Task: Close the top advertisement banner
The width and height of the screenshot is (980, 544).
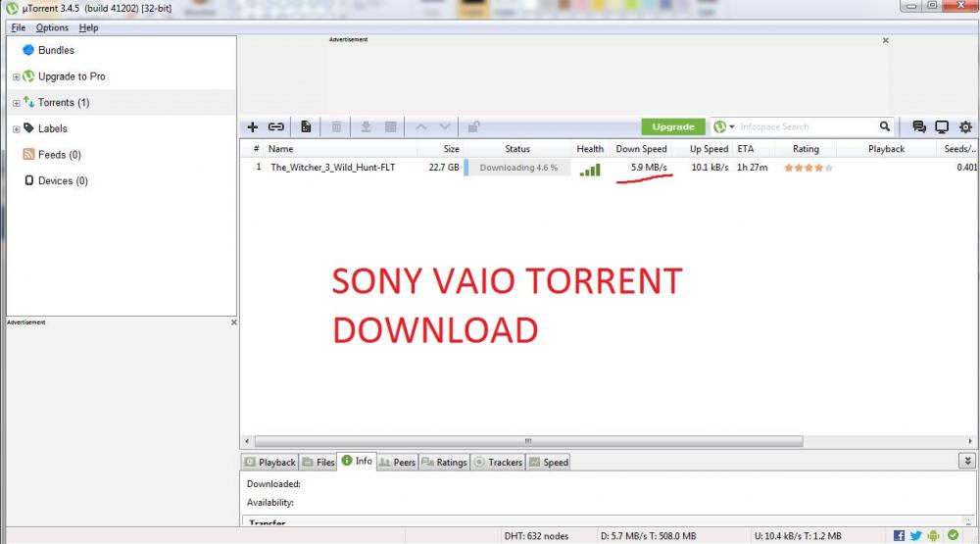Action: [x=885, y=40]
